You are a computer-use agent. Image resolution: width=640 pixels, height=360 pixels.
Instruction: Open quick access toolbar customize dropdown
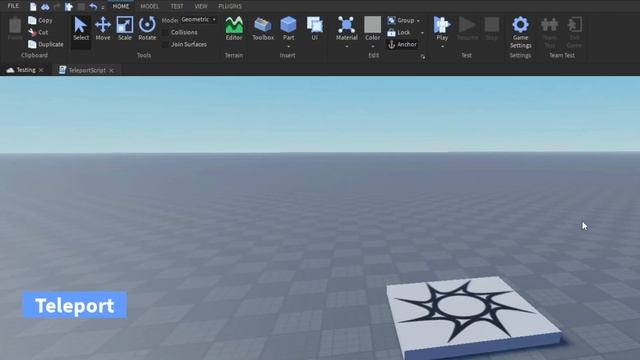point(103,7)
